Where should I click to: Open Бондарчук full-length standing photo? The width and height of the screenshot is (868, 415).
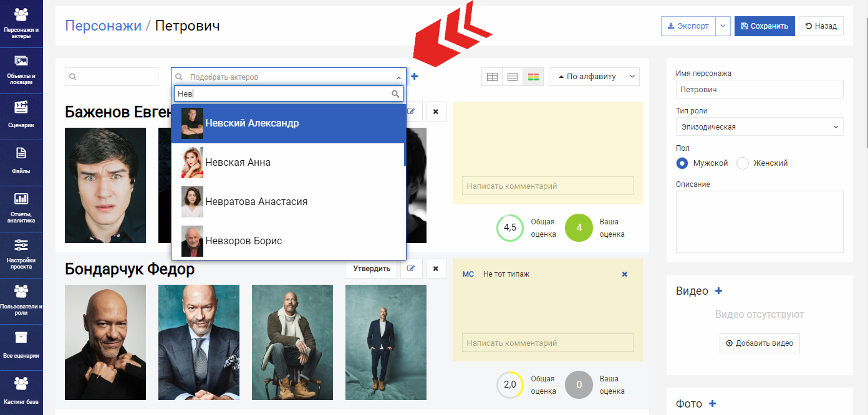[386, 342]
